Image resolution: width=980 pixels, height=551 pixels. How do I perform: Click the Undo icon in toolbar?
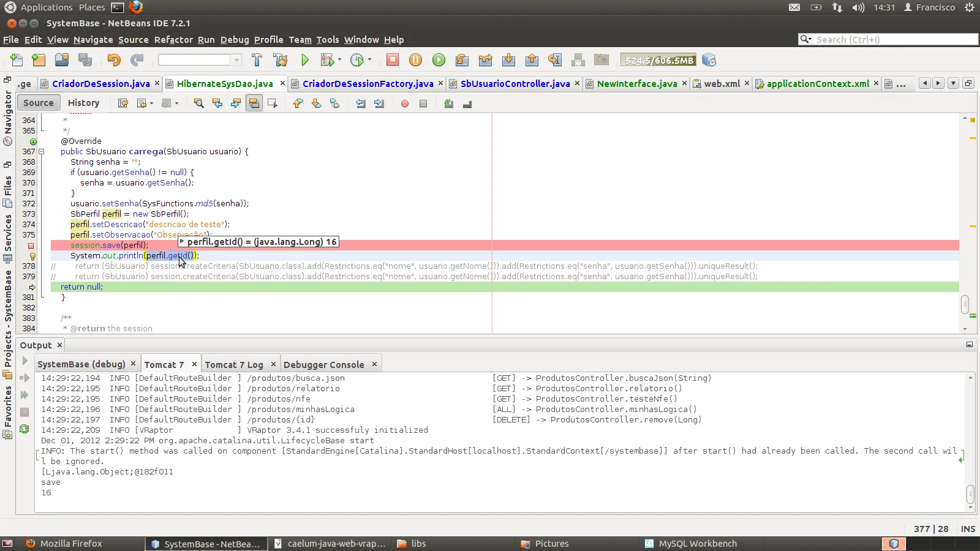click(114, 60)
